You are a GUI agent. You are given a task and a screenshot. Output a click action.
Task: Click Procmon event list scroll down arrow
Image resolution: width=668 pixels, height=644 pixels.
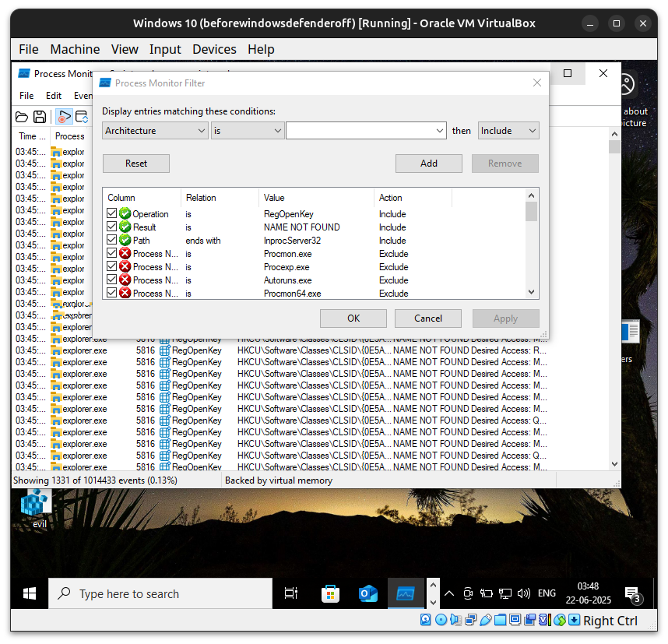click(614, 463)
